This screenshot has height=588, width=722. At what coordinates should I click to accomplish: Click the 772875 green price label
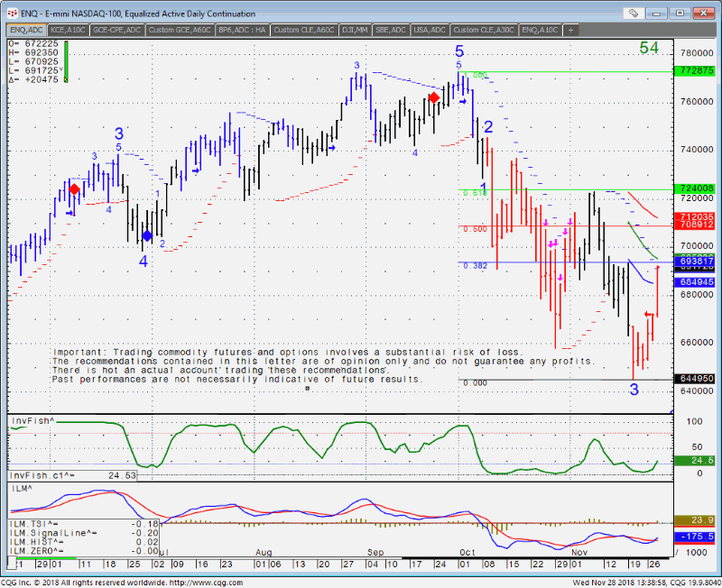click(x=696, y=70)
